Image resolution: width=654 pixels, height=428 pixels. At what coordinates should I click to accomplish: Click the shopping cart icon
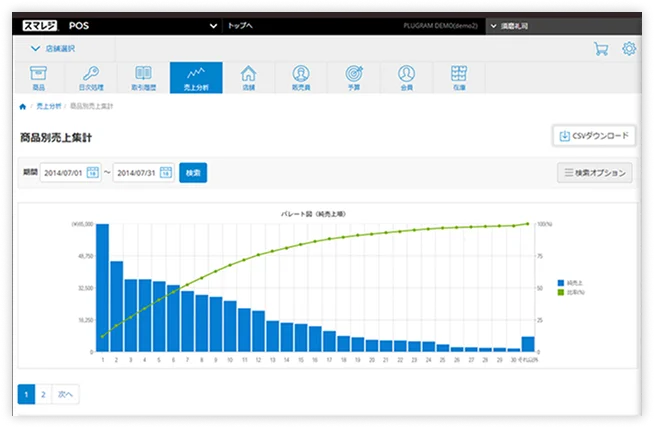[601, 48]
